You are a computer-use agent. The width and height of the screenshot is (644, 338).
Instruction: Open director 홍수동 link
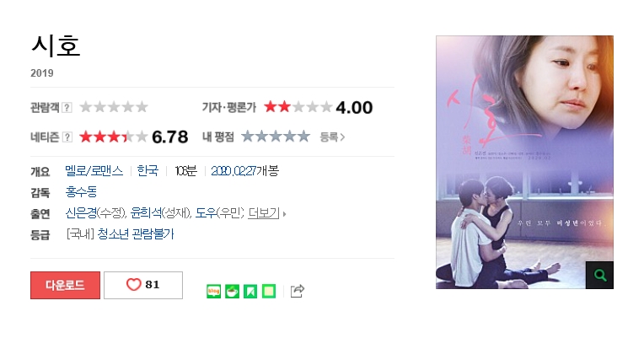tap(81, 192)
